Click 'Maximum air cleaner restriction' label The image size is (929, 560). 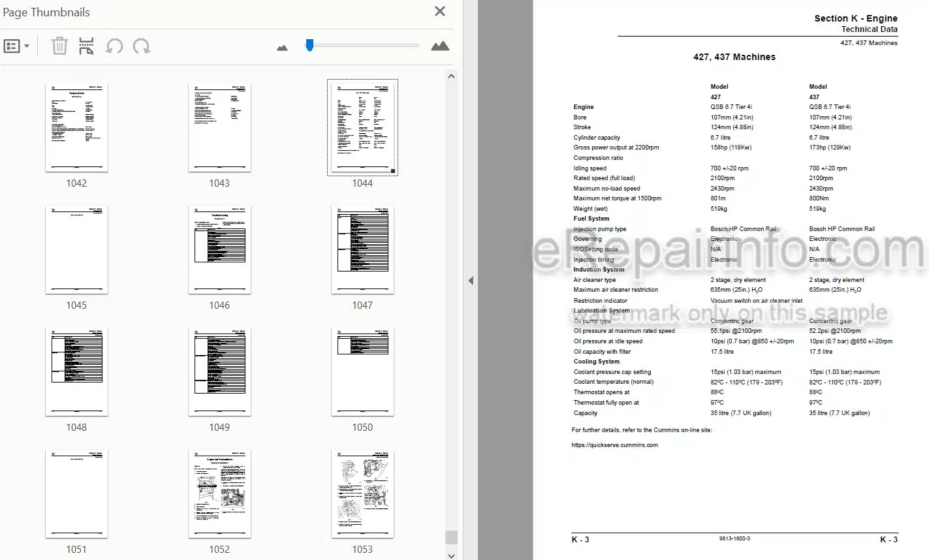tap(616, 290)
